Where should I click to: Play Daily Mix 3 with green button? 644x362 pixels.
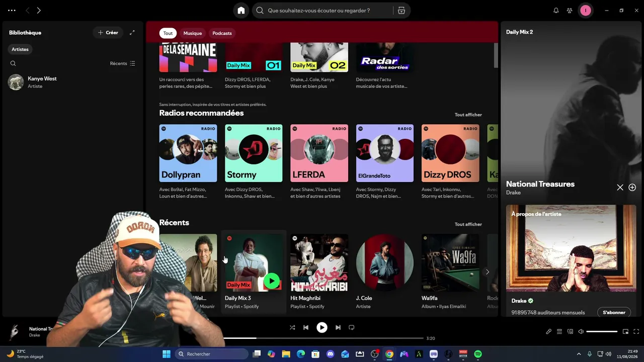click(272, 281)
